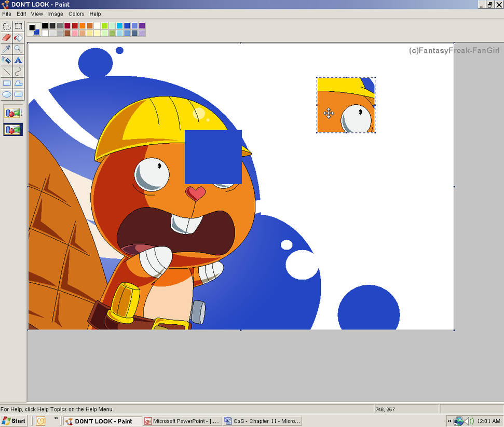The image size is (504, 427).
Task: Click the 12:01 AM taskbar clock
Action: [x=488, y=421]
